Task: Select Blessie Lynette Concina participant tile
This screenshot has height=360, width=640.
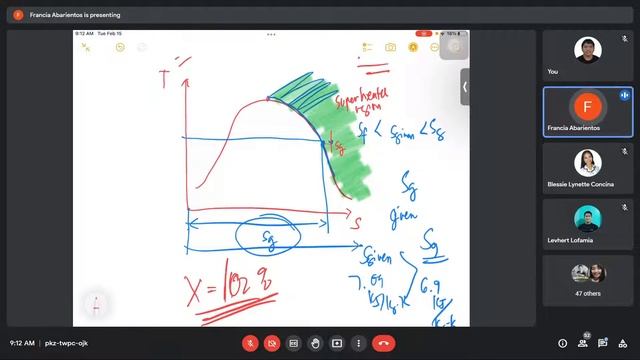Action: pos(588,168)
